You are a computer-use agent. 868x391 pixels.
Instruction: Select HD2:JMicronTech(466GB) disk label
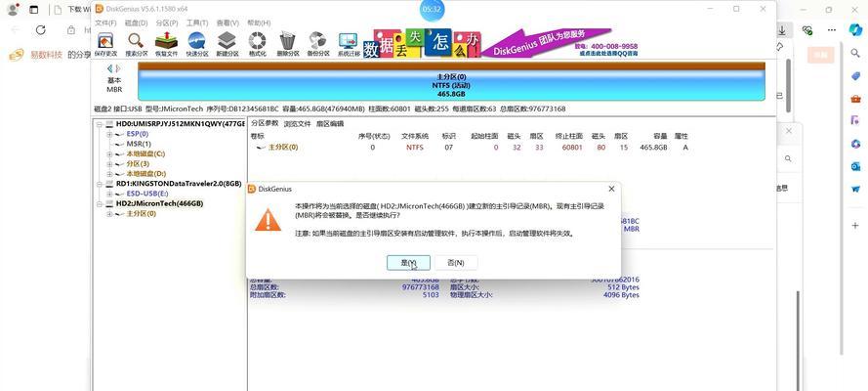(159, 203)
